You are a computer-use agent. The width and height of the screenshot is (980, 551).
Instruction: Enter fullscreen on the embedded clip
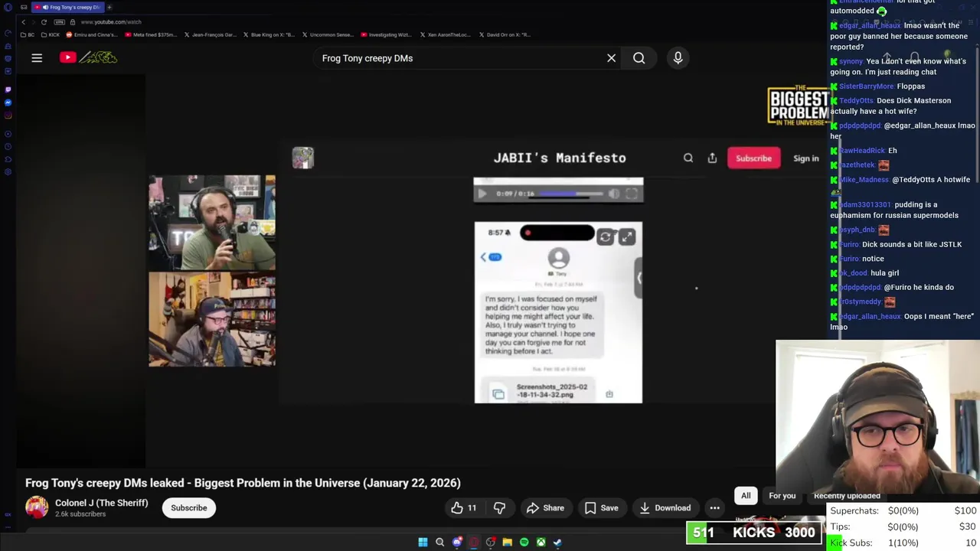(631, 194)
